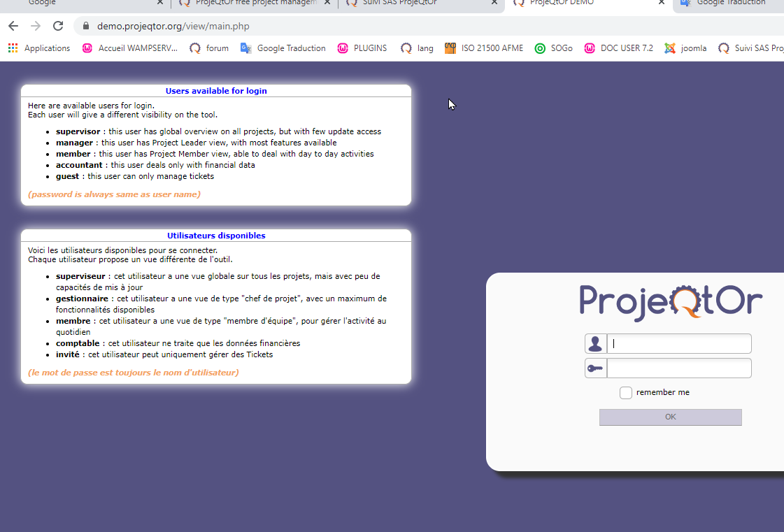Open the Applications grid shortcut
This screenshot has width=784, height=532.
39,48
